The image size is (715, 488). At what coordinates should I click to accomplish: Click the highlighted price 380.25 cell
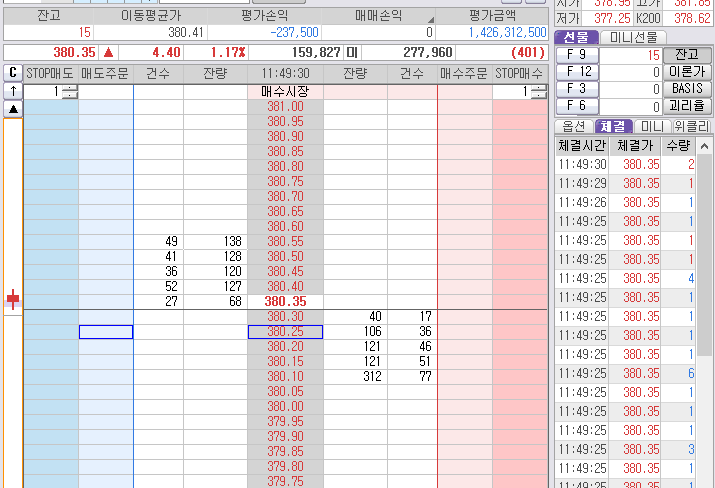click(285, 332)
